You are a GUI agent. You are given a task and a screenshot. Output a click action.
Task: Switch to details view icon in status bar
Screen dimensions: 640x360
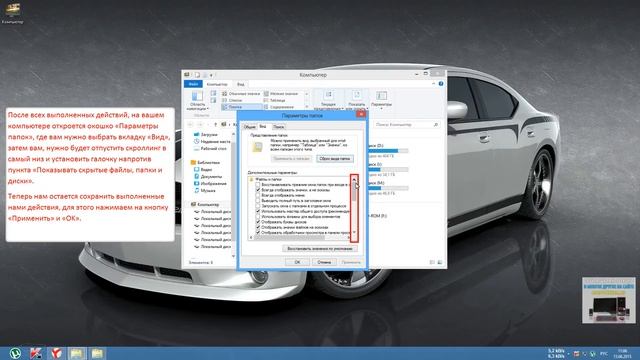pos(432,262)
